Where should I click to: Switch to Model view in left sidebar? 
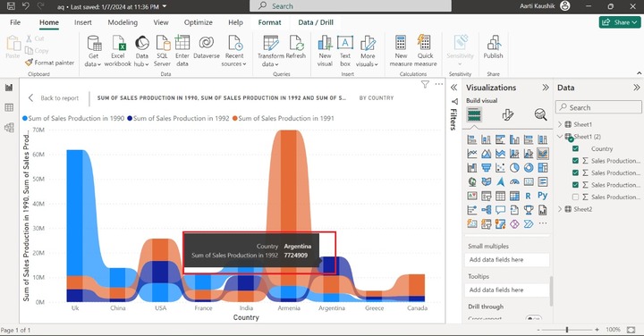tap(9, 128)
